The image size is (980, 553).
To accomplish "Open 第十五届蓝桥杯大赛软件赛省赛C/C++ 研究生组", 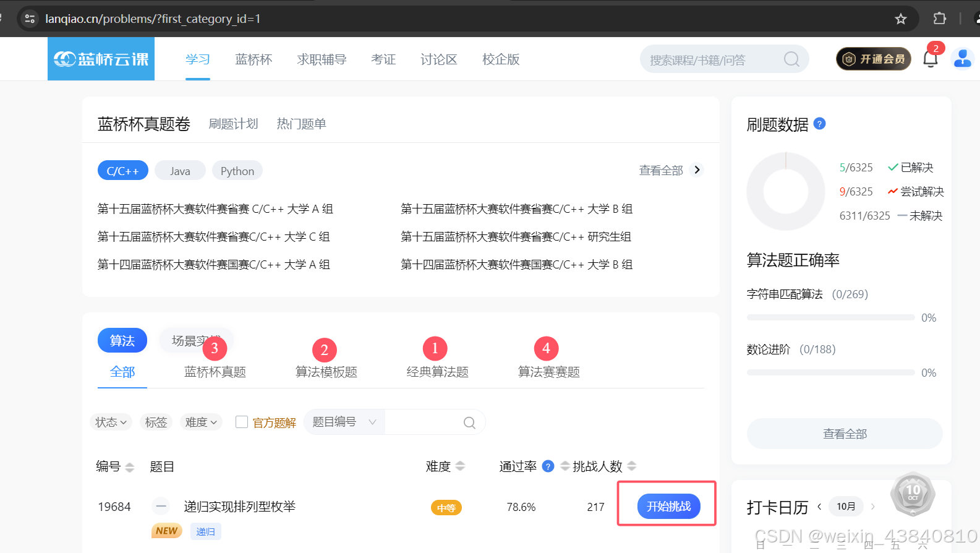I will point(516,237).
